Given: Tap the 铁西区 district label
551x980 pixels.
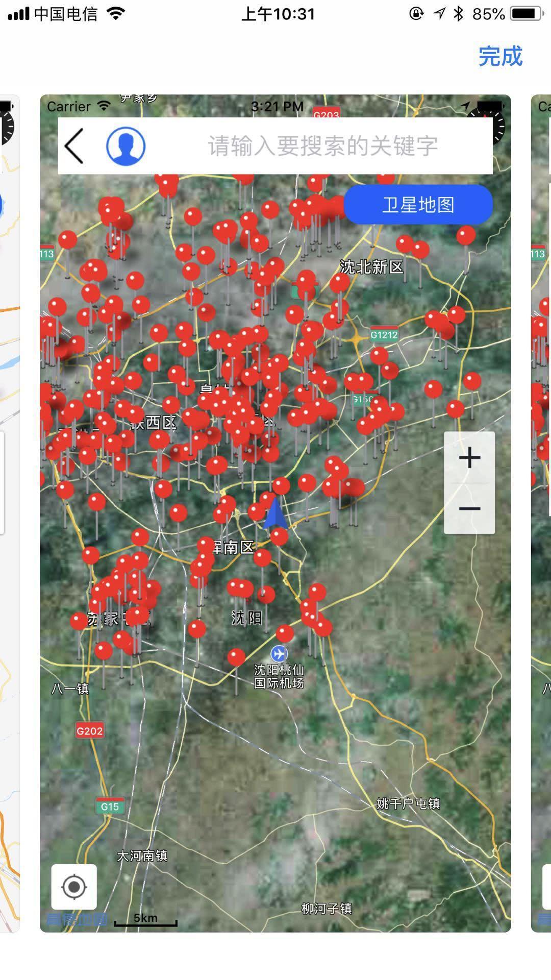Looking at the screenshot, I should (154, 423).
